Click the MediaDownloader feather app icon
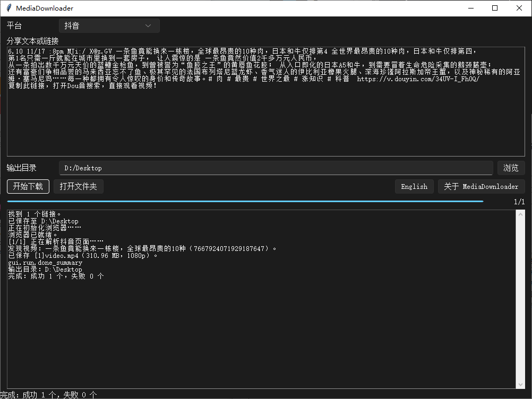532x399 pixels. coord(9,8)
